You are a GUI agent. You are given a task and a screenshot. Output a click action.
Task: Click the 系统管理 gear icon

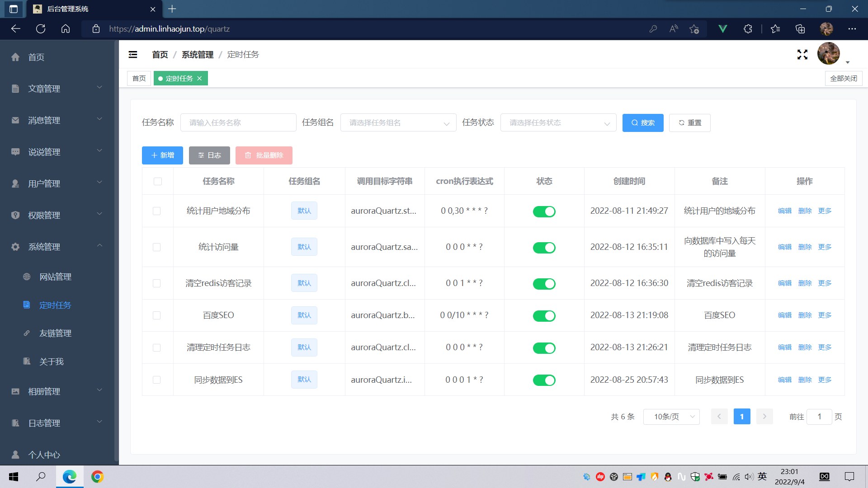[15, 247]
